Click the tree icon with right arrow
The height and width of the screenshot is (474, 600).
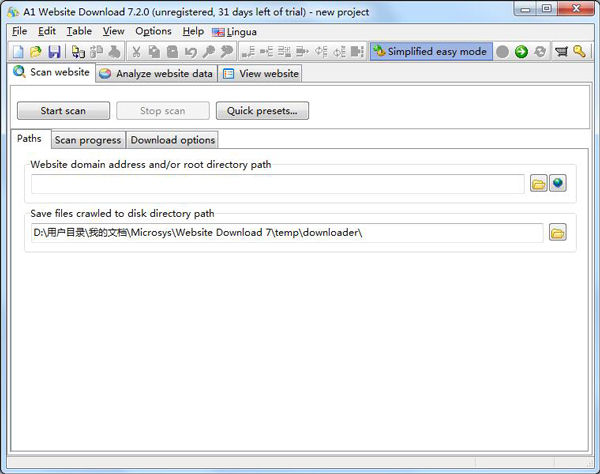tap(302, 52)
